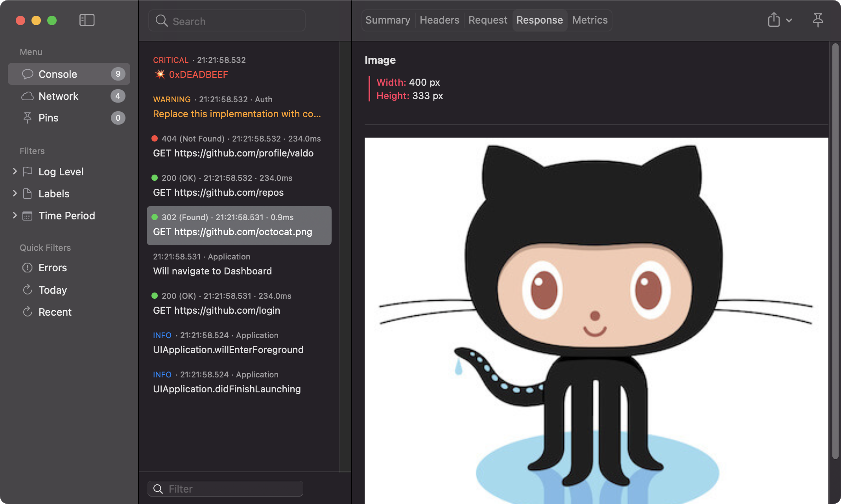Apply the Errors quick filter
The image size is (841, 504).
(69, 268)
